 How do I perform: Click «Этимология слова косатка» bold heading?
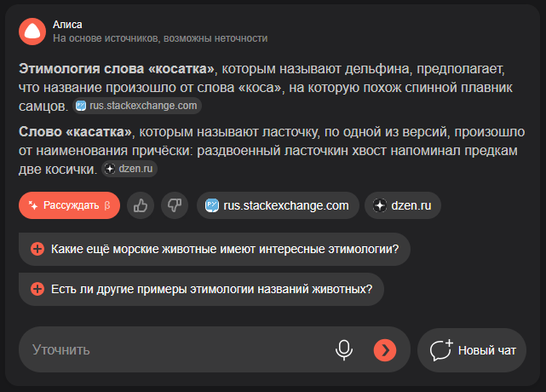point(117,69)
